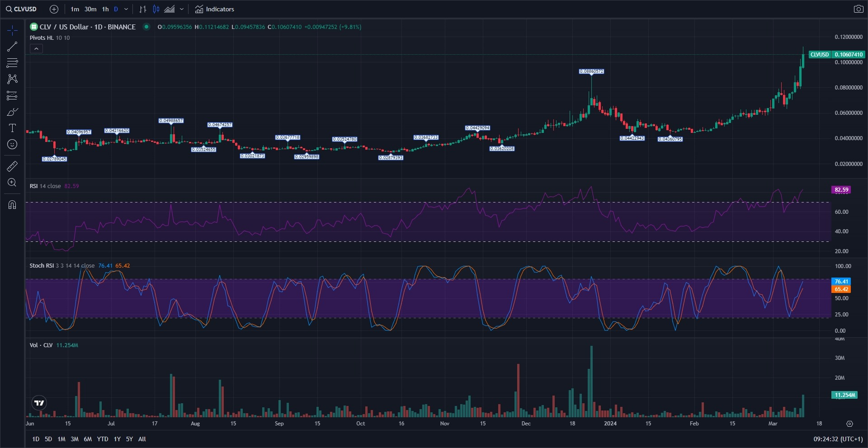Image resolution: width=868 pixels, height=448 pixels.
Task: Select the 30m timeframe
Action: pos(90,9)
